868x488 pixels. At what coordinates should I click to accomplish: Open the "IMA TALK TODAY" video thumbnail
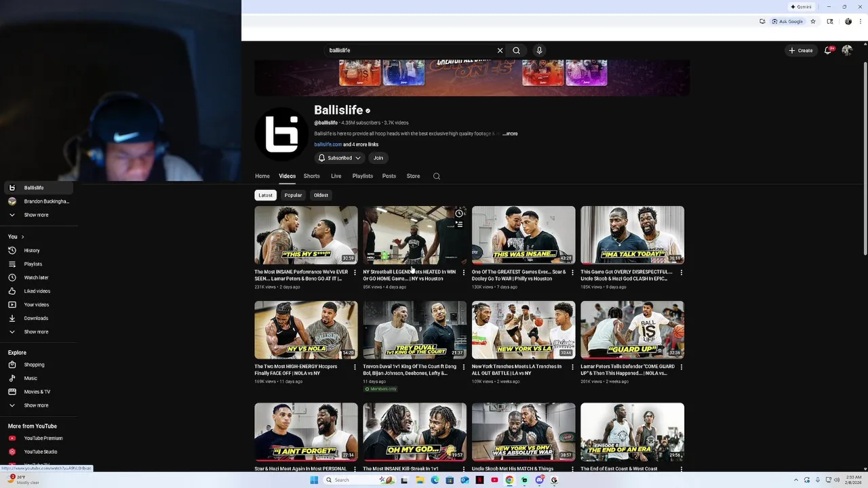[x=632, y=235]
